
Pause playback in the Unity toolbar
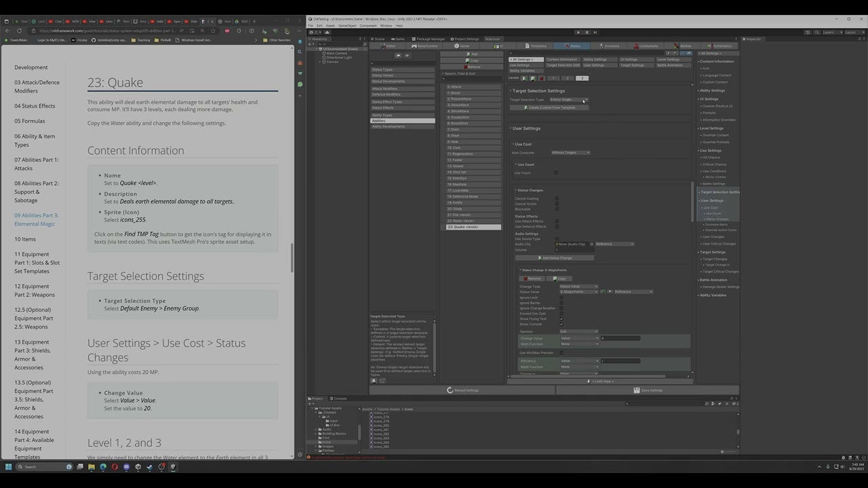[x=587, y=32]
